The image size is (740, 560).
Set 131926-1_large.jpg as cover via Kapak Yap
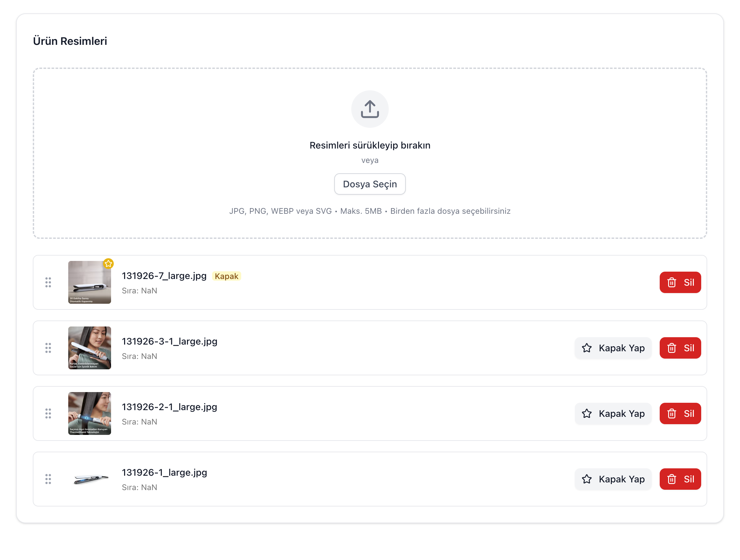coord(613,479)
